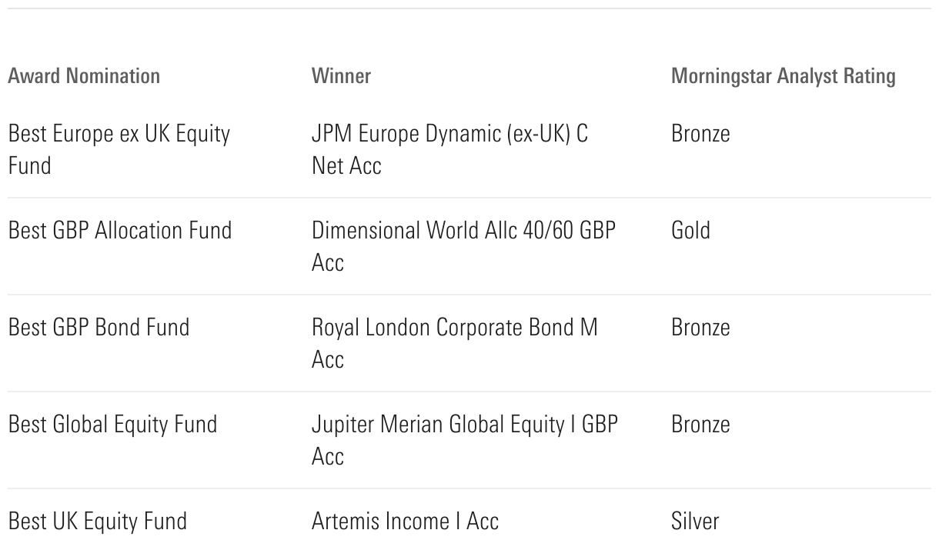Click the Winner column header
This screenshot has width=939, height=560.
point(341,76)
